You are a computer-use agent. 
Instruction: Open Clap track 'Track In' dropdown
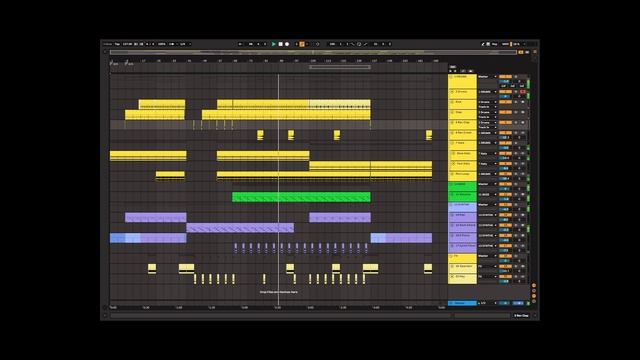pos(487,117)
